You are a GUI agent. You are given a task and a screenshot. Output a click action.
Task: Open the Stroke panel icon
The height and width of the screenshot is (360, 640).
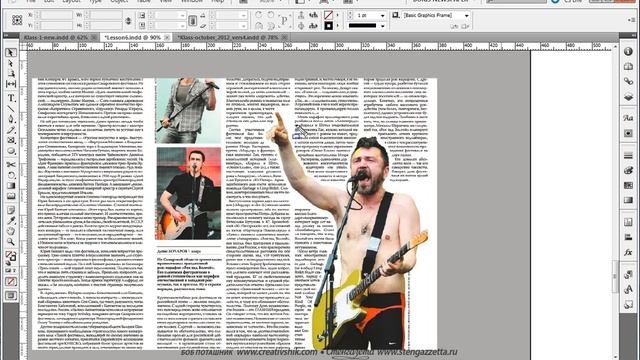point(628,156)
